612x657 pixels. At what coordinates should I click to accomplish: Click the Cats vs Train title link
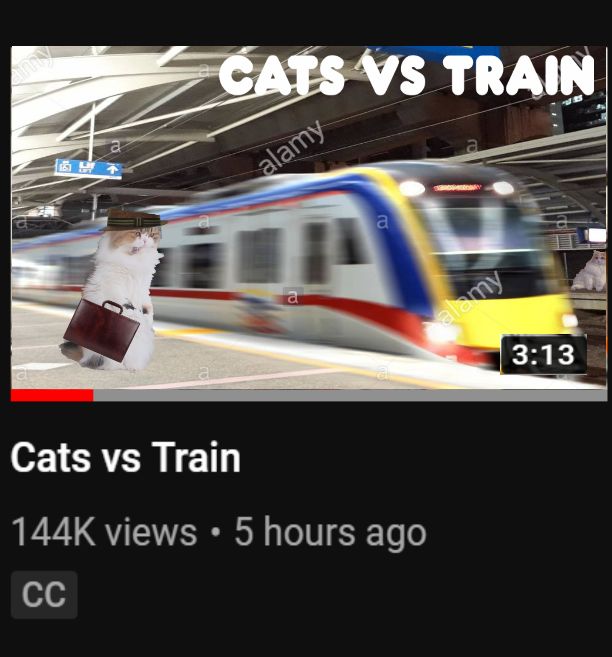coord(126,457)
